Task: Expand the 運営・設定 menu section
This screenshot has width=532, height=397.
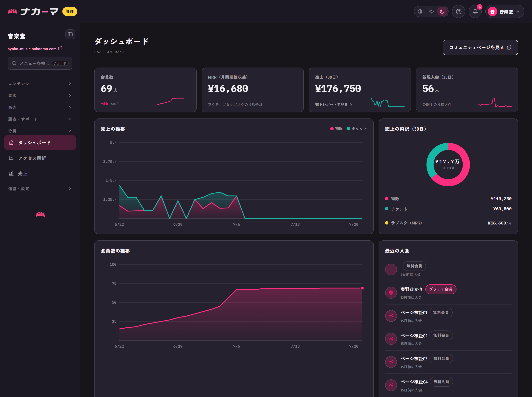Action: (x=40, y=189)
